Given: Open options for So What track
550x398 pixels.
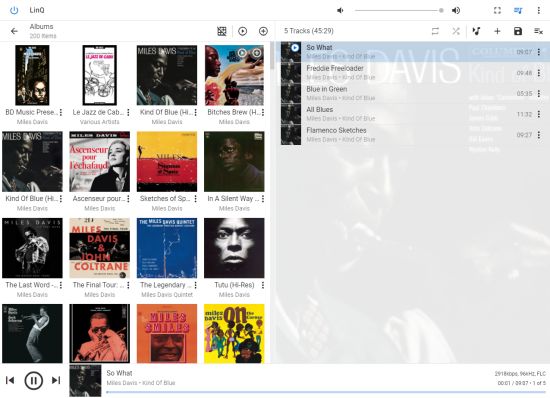Looking at the screenshot, I should click(539, 52).
